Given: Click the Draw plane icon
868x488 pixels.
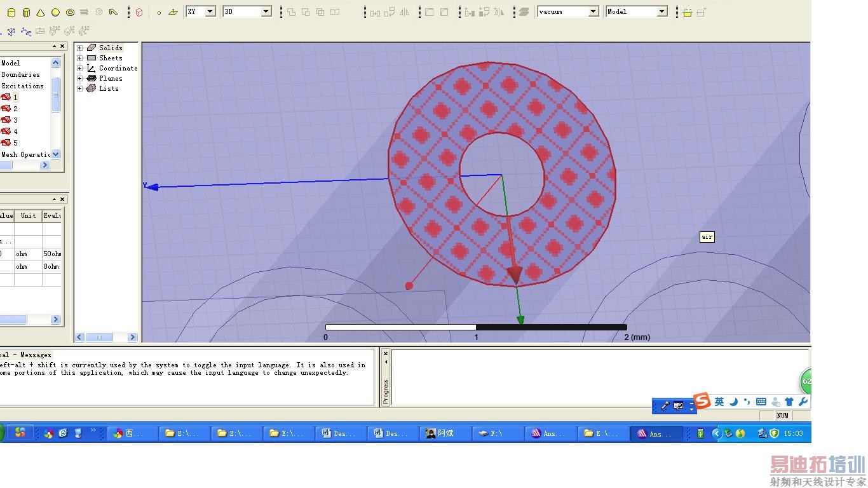Looking at the screenshot, I should click(173, 12).
